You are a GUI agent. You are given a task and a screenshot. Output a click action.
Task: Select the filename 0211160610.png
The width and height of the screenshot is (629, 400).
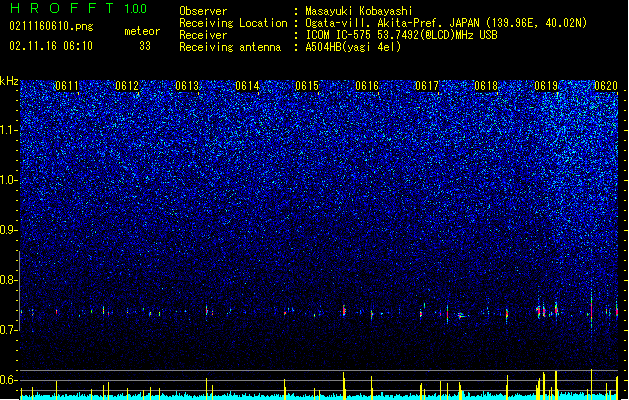51,26
